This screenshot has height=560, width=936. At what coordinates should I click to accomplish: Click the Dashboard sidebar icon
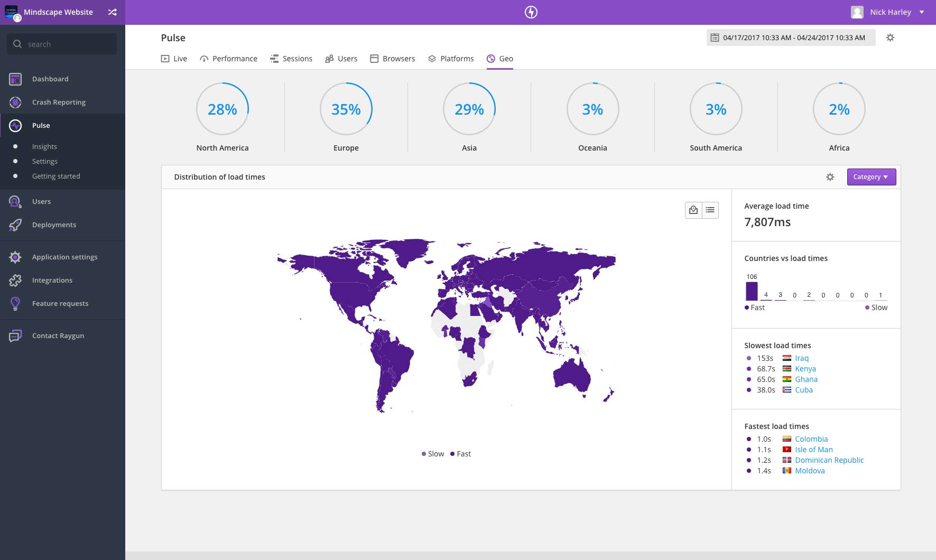[x=15, y=79]
